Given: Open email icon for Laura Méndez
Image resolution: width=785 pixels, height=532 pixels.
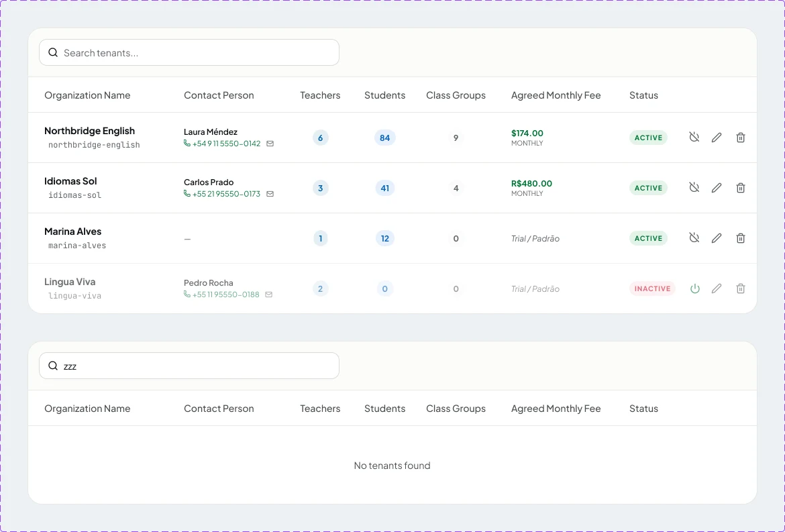Looking at the screenshot, I should pyautogui.click(x=270, y=144).
